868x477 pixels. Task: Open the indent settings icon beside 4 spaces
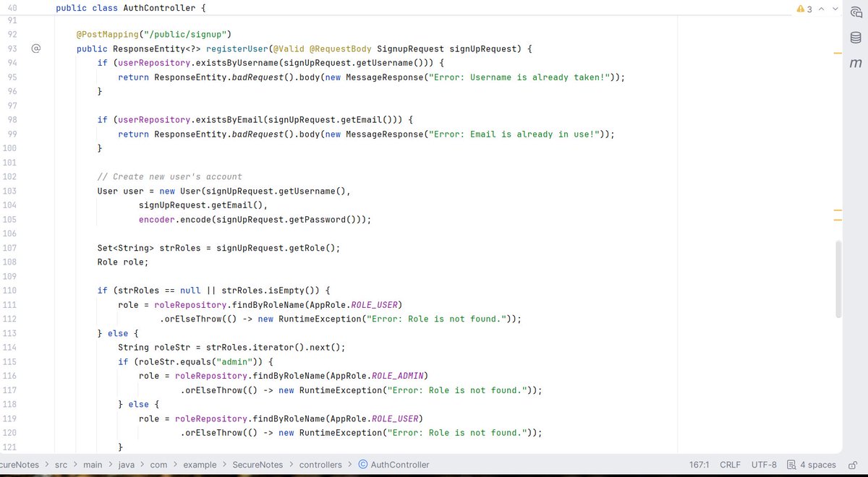(x=791, y=465)
